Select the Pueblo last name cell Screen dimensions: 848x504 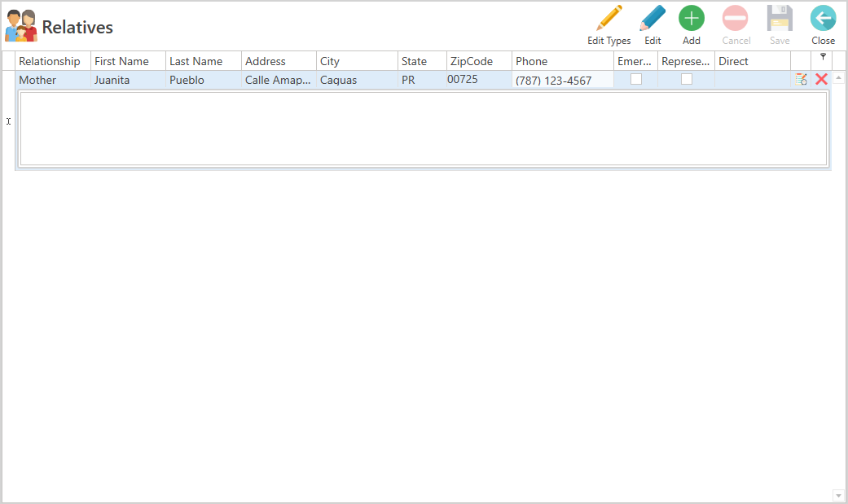[x=204, y=80]
